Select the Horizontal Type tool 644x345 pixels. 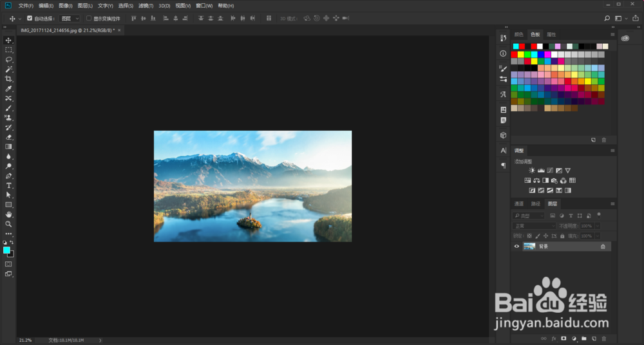[8, 185]
